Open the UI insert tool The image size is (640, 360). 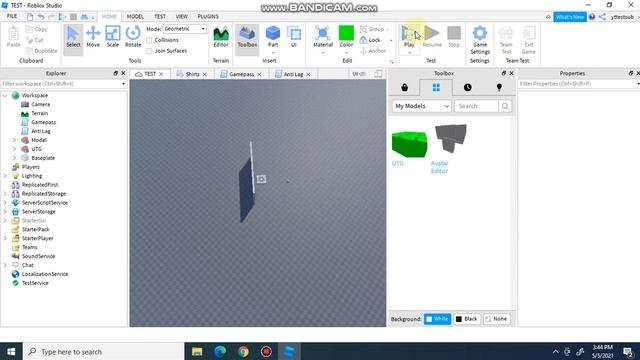[x=294, y=37]
